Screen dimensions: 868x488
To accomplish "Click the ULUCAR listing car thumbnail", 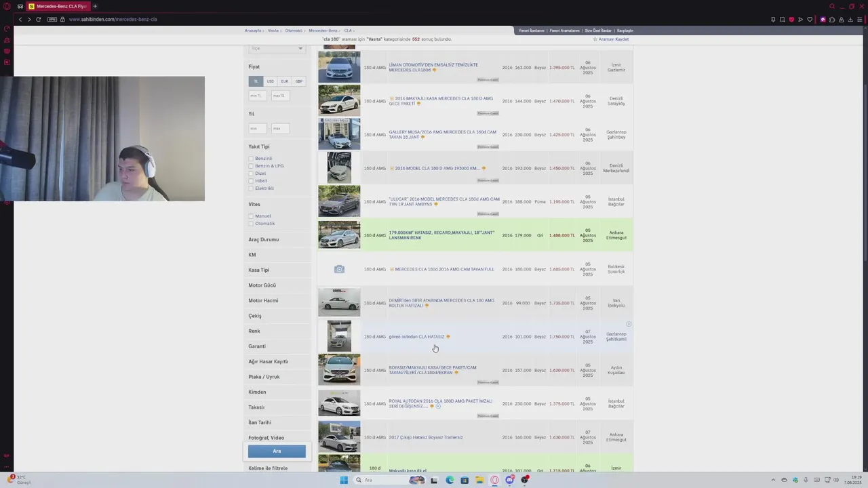I will coord(339,201).
